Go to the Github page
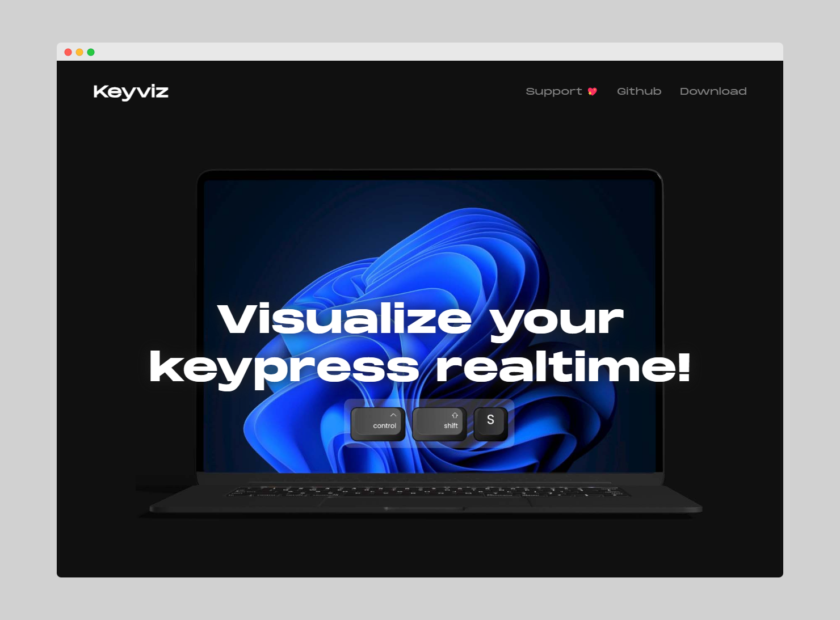Image resolution: width=840 pixels, height=620 pixels. (639, 91)
